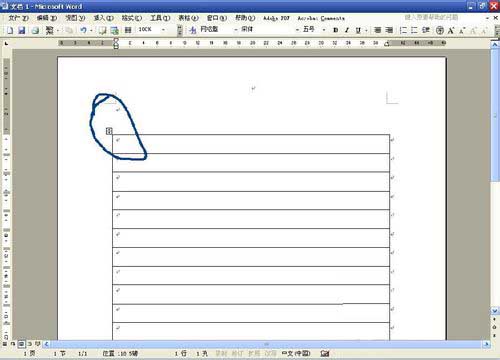500x360 pixels.
Task: Click the table move handle icon
Action: [109, 131]
